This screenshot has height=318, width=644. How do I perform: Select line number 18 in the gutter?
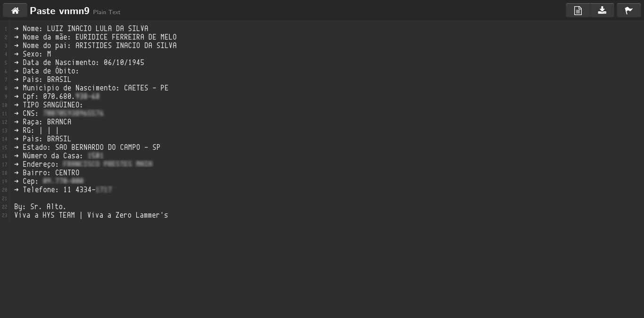click(5, 173)
